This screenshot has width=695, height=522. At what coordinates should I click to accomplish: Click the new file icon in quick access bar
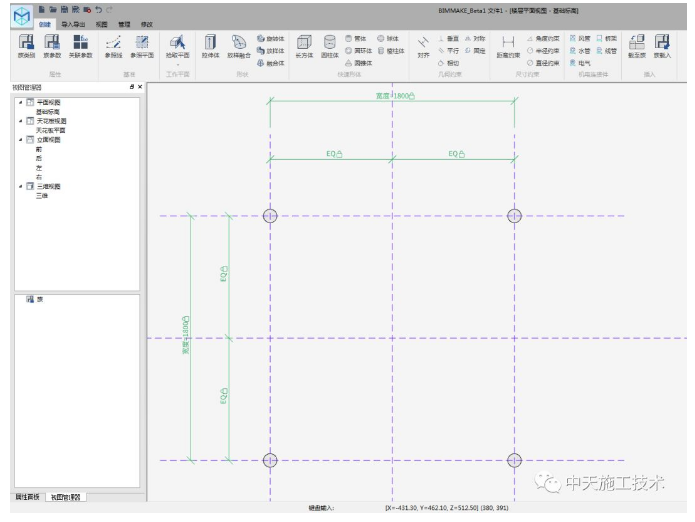click(x=41, y=9)
